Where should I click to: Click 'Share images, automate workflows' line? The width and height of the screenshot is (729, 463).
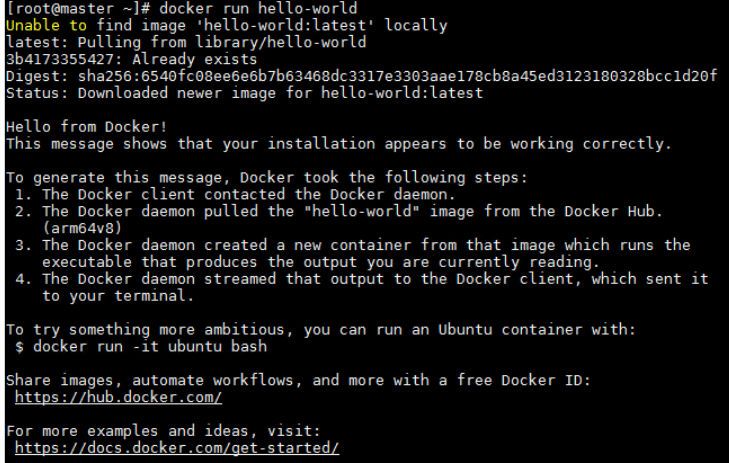click(298, 380)
